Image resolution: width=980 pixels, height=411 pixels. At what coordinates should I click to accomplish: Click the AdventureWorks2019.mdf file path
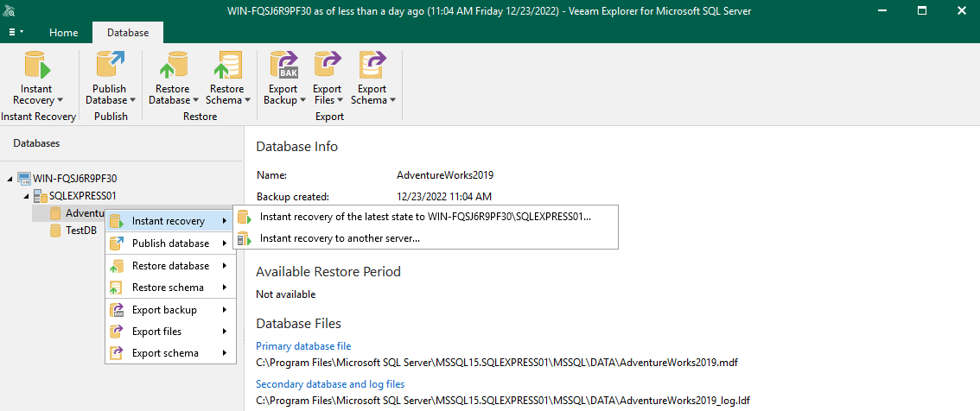point(498,363)
